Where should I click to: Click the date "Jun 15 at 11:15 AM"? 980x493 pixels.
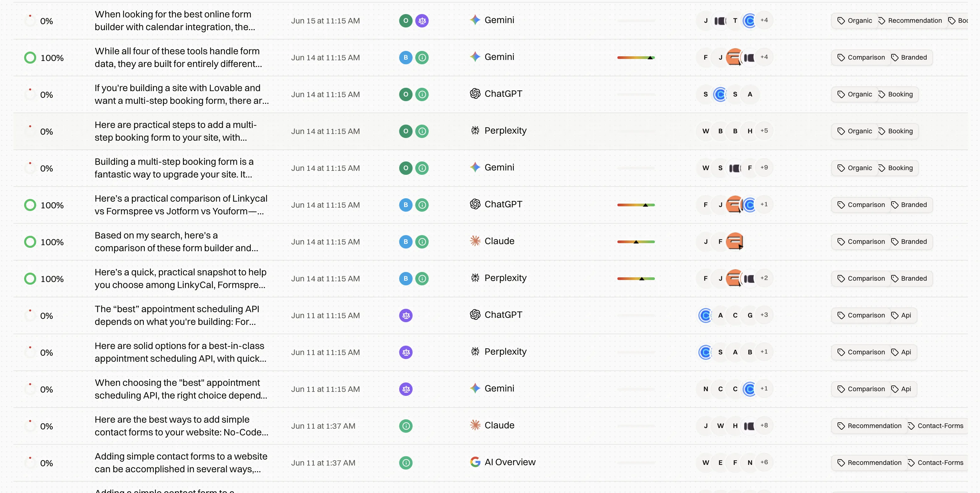325,21
